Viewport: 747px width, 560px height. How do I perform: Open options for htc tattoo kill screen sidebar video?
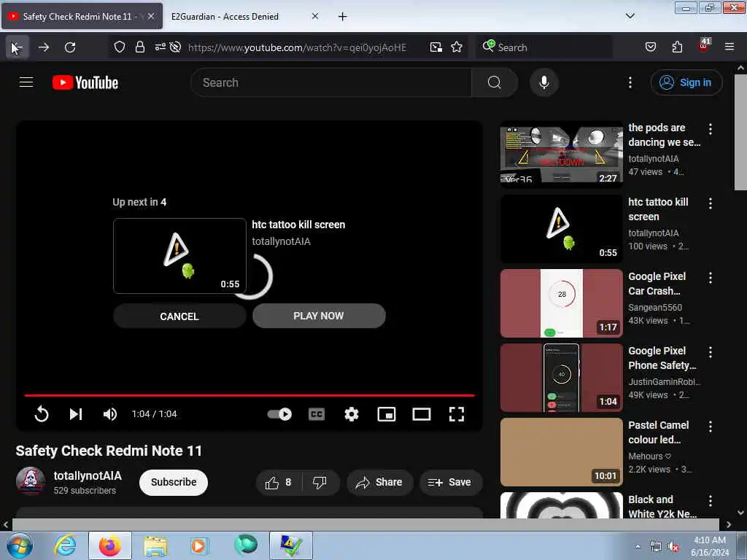[x=711, y=203]
